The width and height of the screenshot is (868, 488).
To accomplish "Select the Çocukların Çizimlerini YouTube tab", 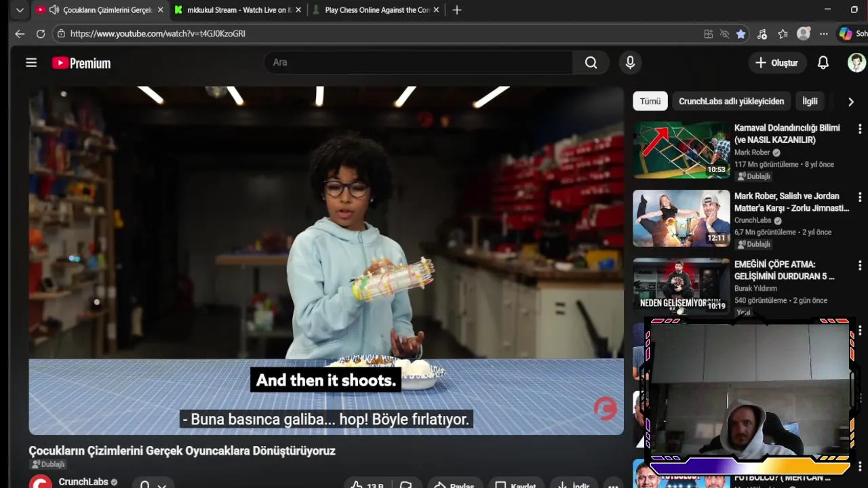I will 100,10.
